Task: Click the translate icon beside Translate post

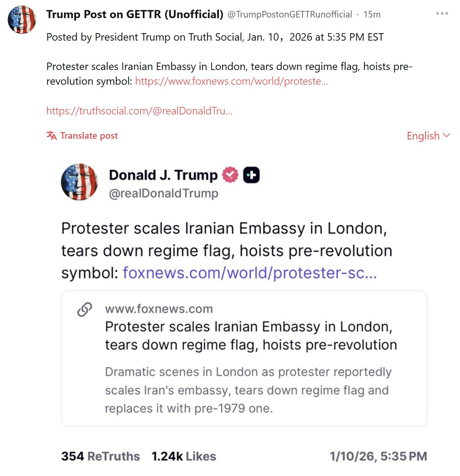Action: pos(52,136)
